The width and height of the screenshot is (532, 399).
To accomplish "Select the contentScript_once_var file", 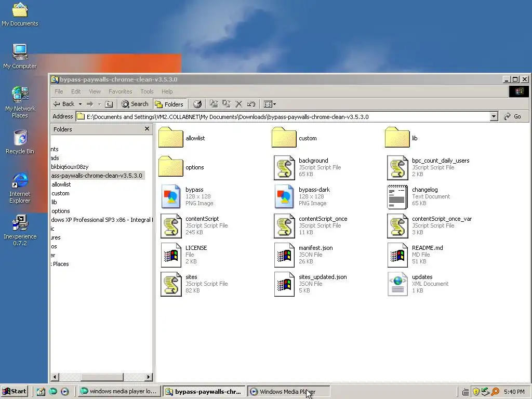I will (x=397, y=226).
